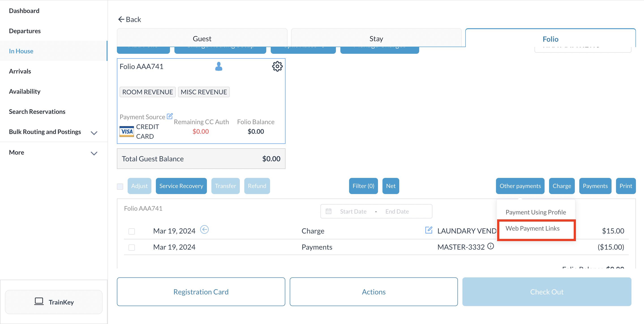Go Back to previous page

(129, 19)
